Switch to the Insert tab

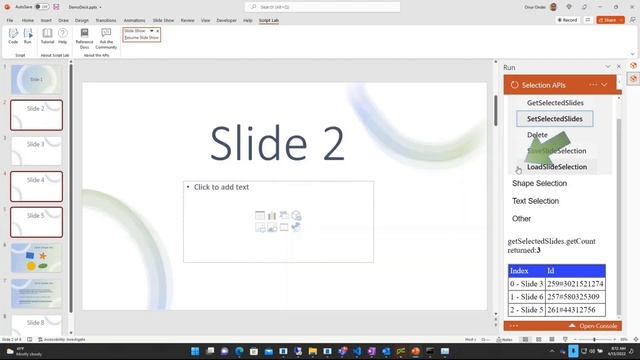[x=46, y=20]
